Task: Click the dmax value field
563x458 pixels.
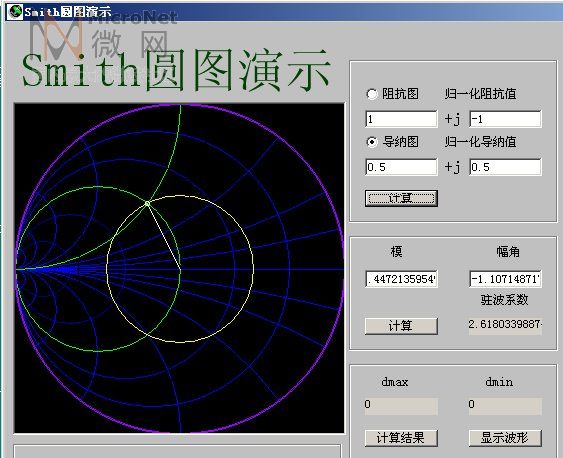Action: (x=401, y=406)
